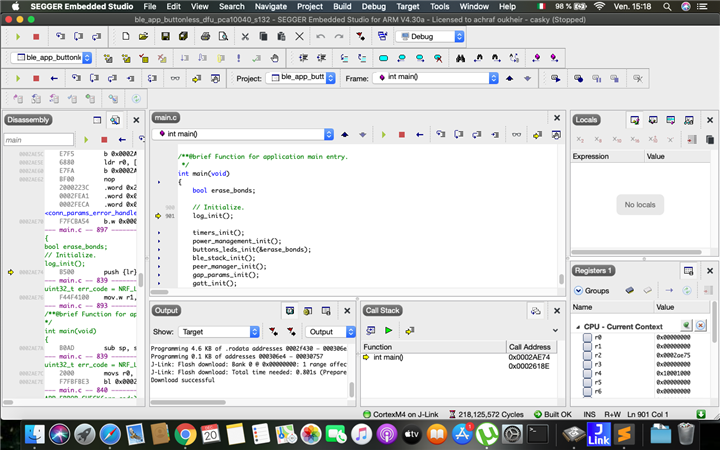Click the green refresh icon in Registers toolbar

click(x=686, y=290)
